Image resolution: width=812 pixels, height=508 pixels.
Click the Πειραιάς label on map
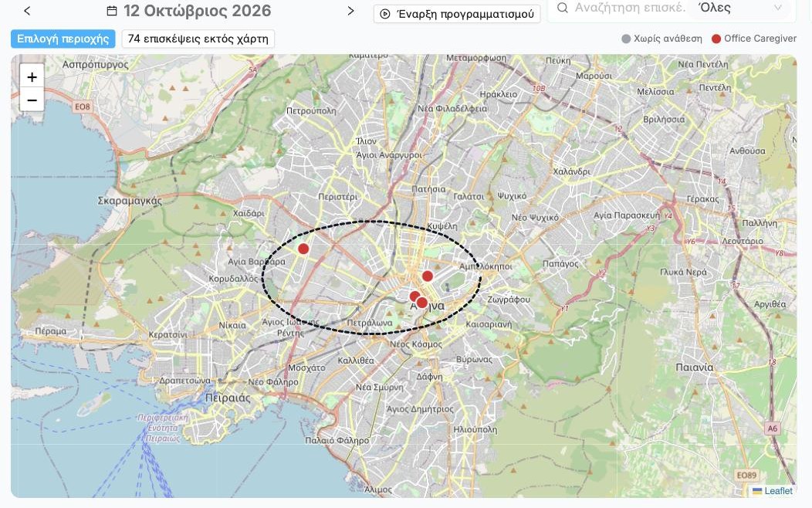228,398
